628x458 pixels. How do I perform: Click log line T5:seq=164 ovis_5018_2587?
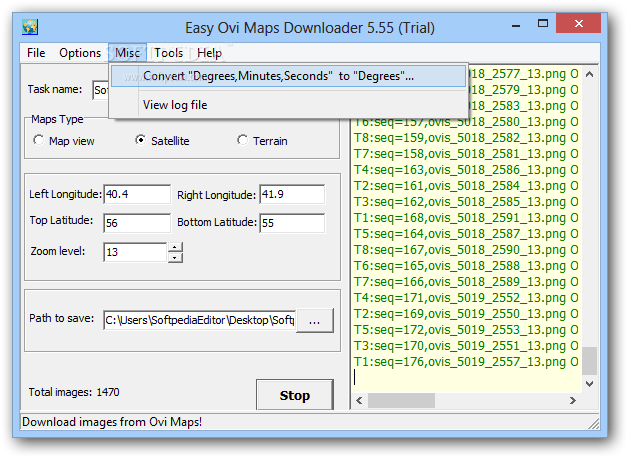pos(466,234)
